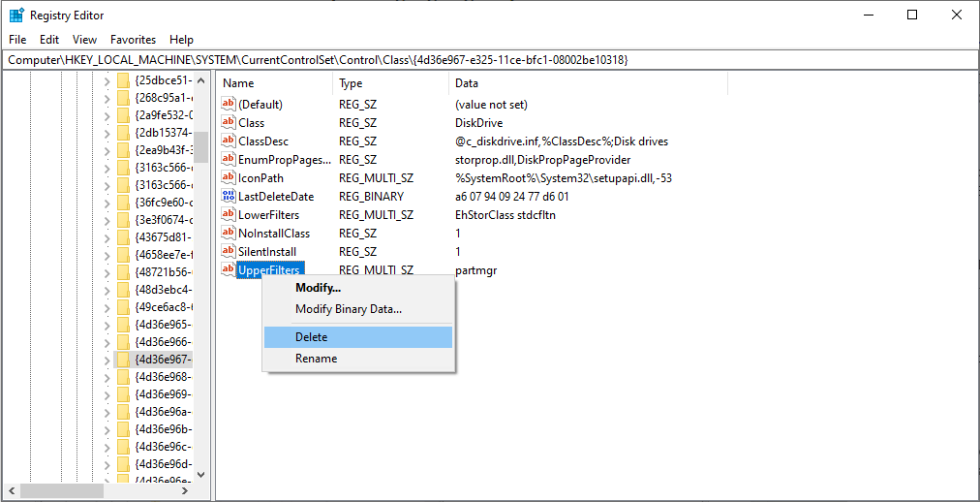
Task: Expand the selected {4d36e967- key
Action: click(107, 360)
